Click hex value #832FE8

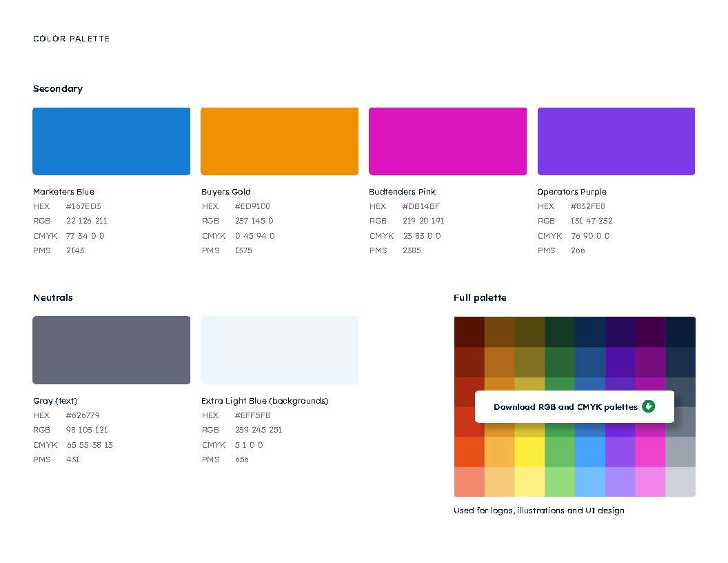(588, 206)
